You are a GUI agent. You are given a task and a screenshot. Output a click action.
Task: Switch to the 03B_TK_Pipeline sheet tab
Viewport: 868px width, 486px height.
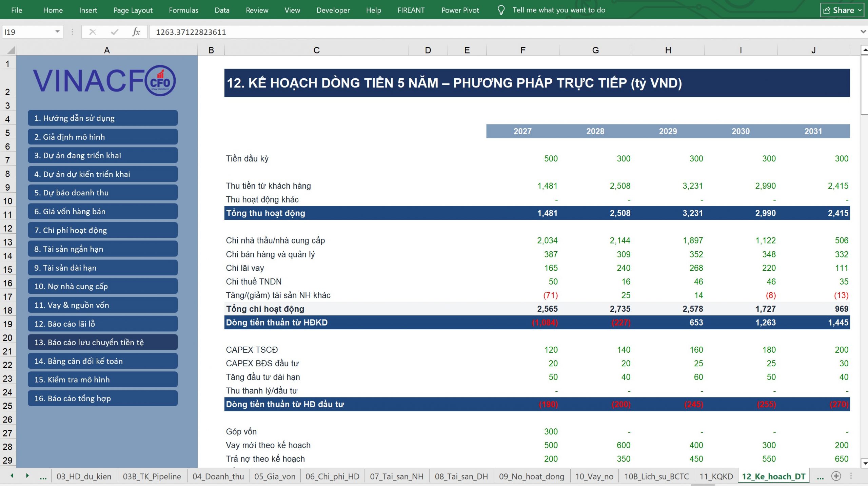[x=152, y=477]
